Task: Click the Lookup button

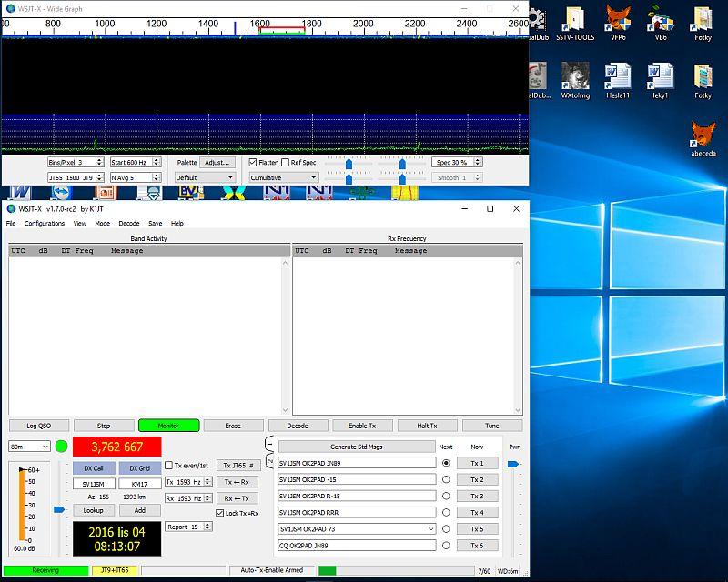Action: click(94, 510)
